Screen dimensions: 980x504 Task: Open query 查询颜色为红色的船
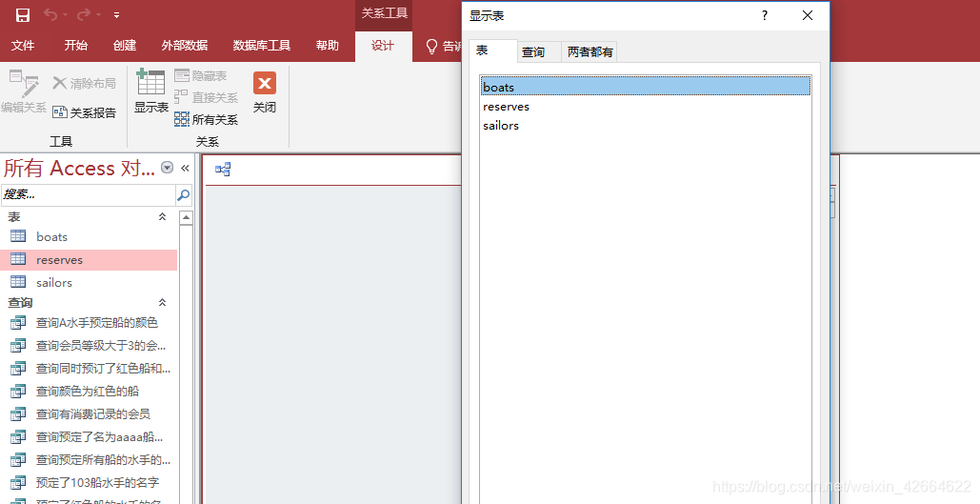(89, 391)
